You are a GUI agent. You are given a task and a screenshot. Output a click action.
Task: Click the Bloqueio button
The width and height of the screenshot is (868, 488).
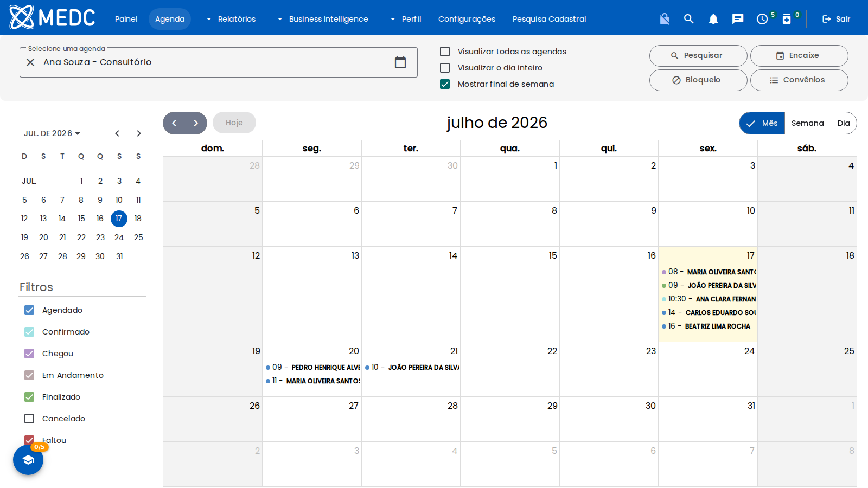698,80
